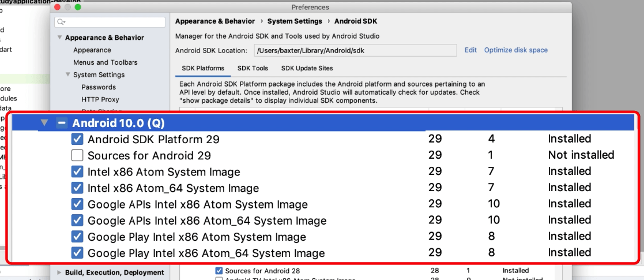Select Build, Execution, Deployment category
Image resolution: width=644 pixels, height=280 pixels.
(x=115, y=272)
